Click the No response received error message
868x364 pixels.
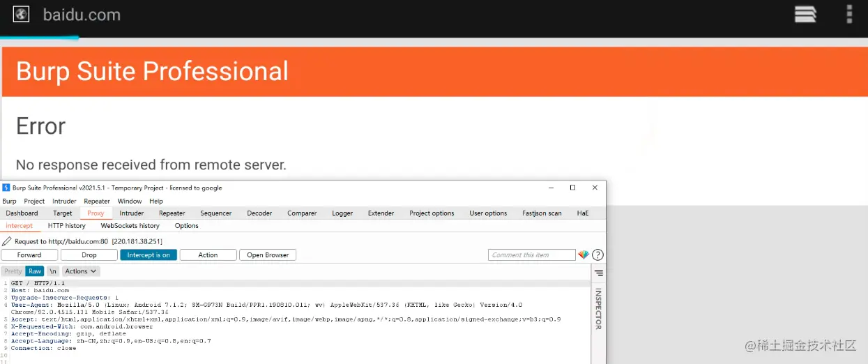151,165
